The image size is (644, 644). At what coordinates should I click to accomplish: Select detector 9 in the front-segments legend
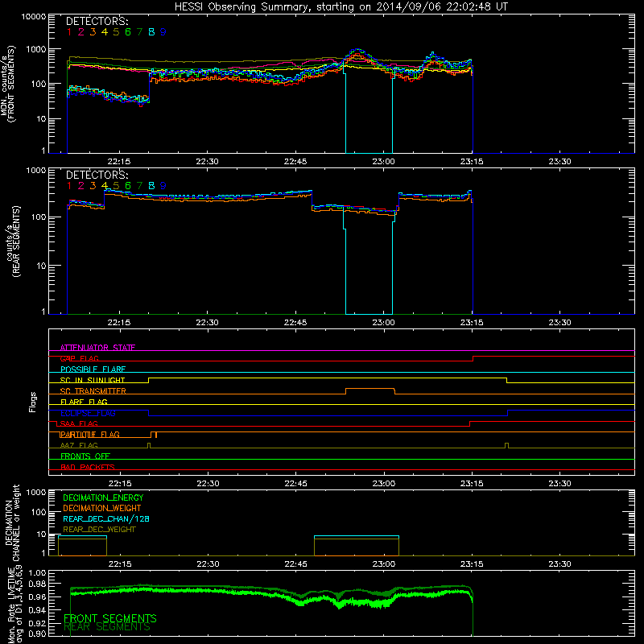[x=163, y=32]
